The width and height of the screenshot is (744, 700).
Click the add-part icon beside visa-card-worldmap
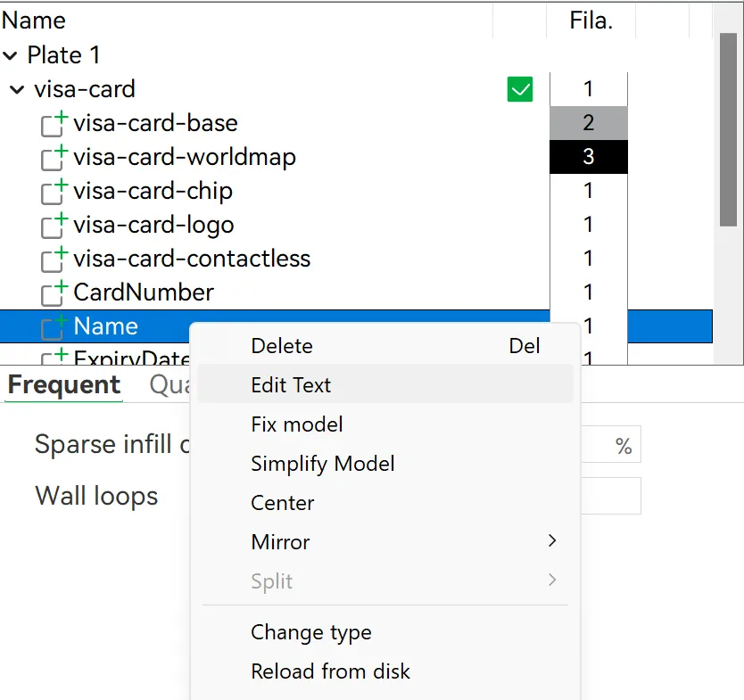[x=53, y=157]
